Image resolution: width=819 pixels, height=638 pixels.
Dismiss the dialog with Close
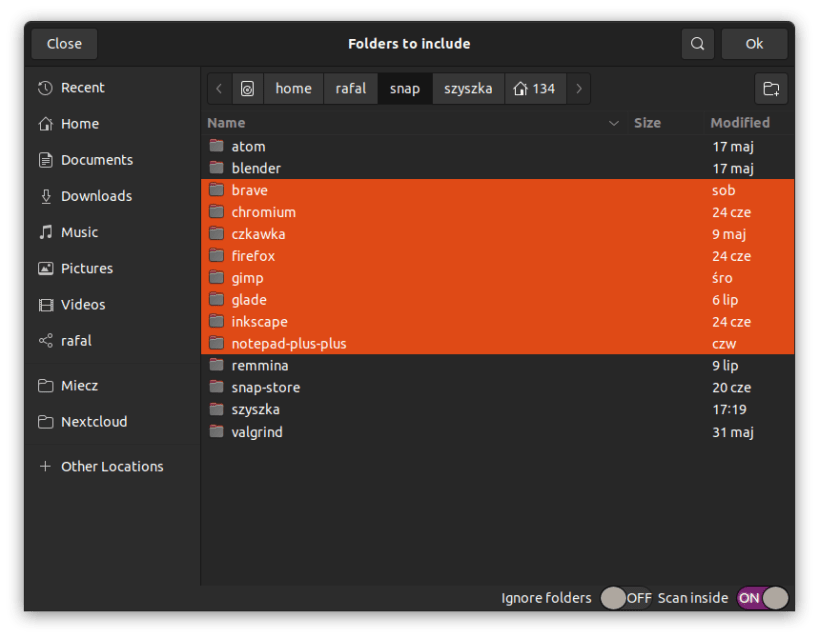point(64,43)
